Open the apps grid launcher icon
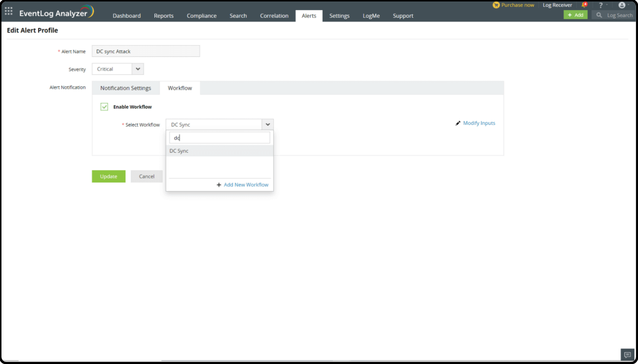 click(x=9, y=11)
